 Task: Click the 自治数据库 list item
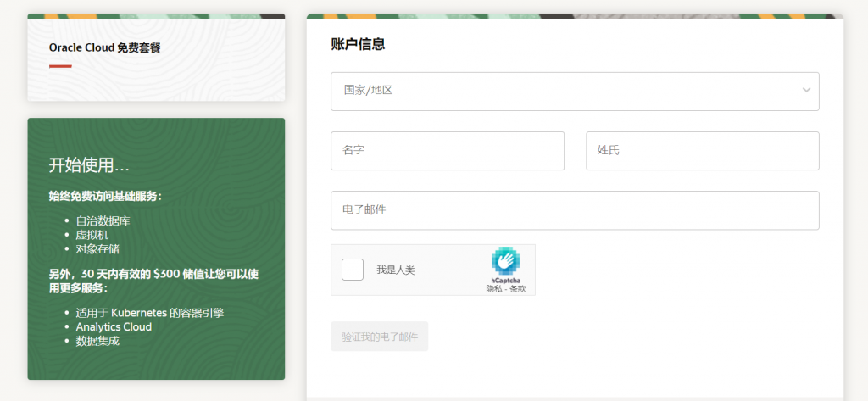(103, 221)
